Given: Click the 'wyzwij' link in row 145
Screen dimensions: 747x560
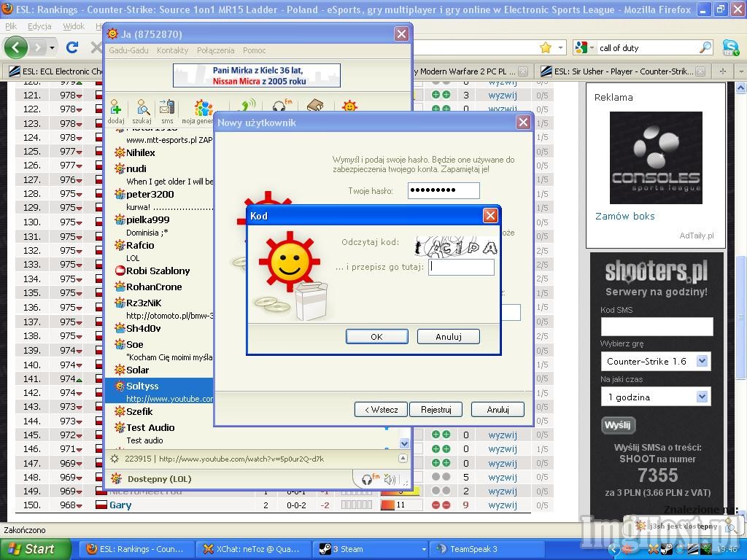Looking at the screenshot, I should [503, 435].
